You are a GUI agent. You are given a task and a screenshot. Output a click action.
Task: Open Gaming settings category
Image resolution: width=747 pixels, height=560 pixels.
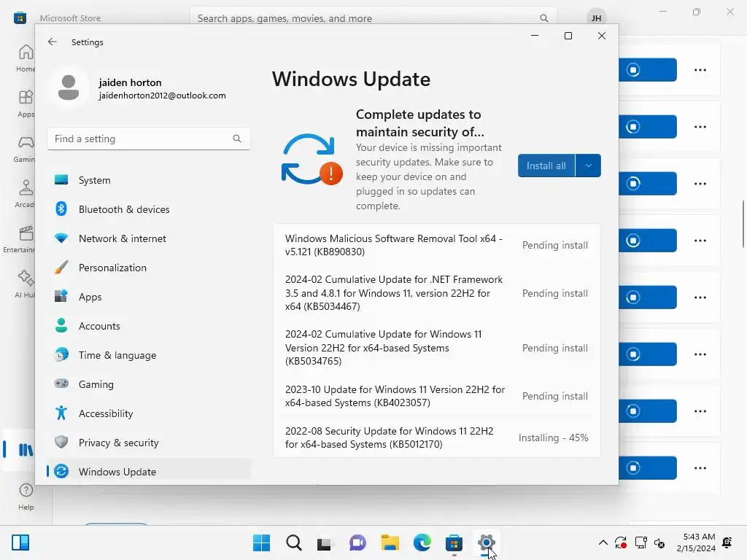149,384
